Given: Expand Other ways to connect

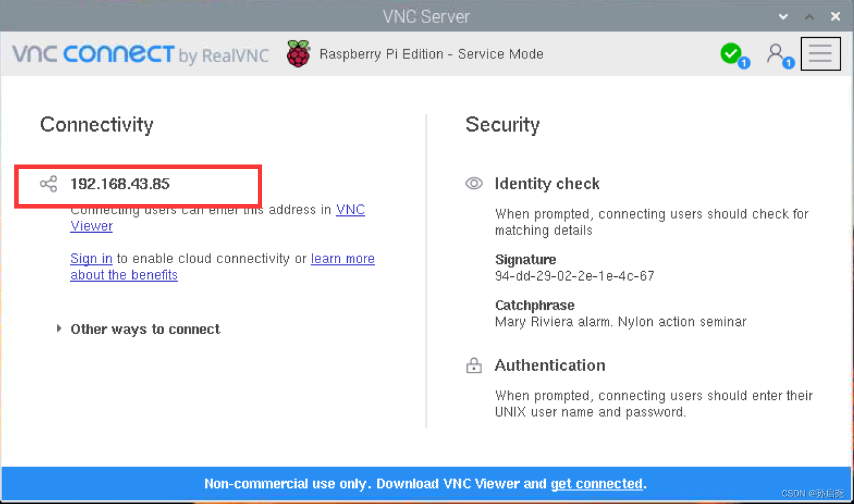Looking at the screenshot, I should point(145,329).
